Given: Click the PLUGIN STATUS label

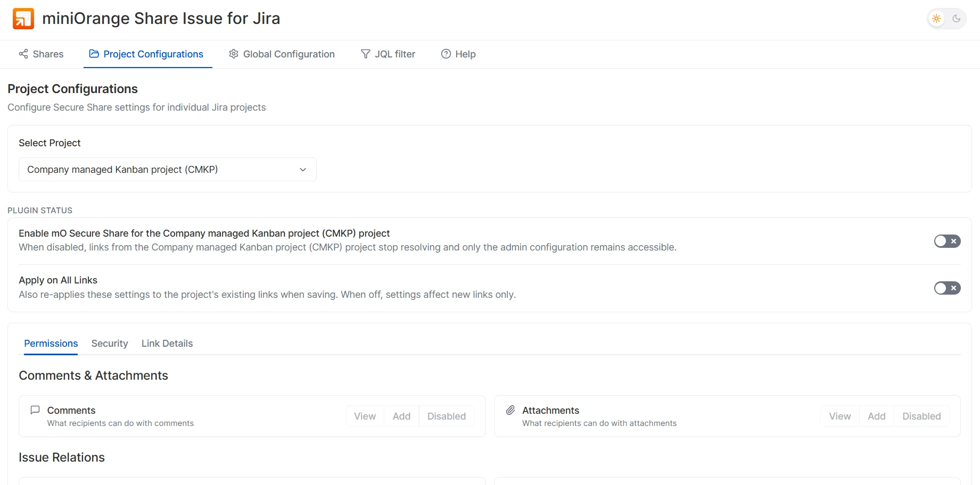Looking at the screenshot, I should click(40, 211).
